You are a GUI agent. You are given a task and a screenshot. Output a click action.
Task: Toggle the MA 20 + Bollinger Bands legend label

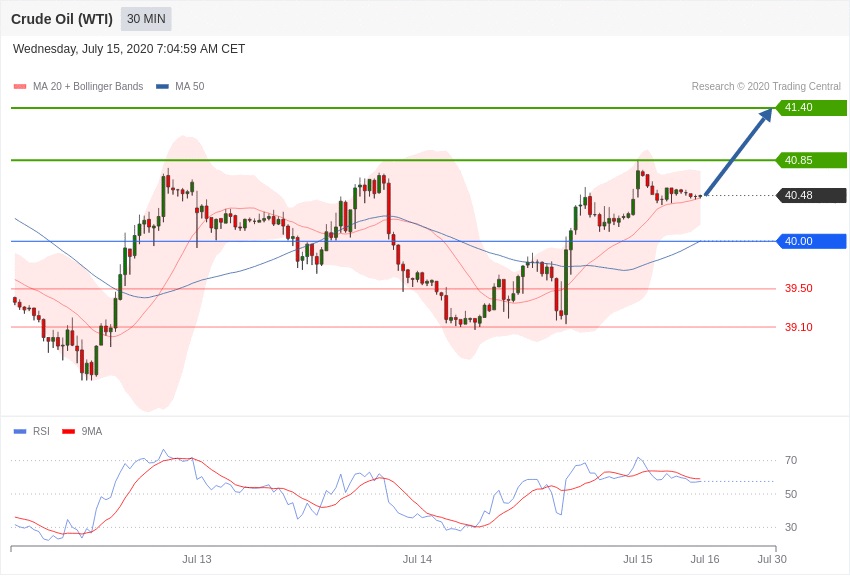[x=88, y=87]
